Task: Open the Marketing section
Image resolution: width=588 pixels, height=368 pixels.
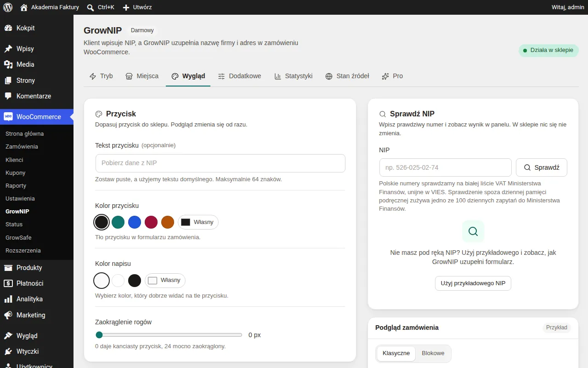Action: (37, 315)
